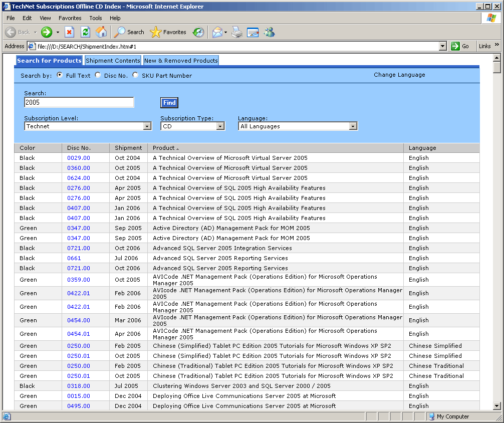Open disc link 0029.00

pos(79,158)
